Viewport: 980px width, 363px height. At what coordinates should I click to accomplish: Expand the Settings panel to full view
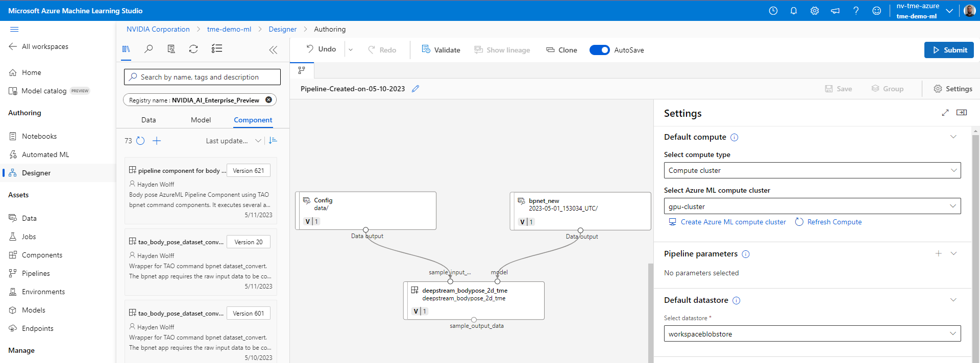point(945,113)
